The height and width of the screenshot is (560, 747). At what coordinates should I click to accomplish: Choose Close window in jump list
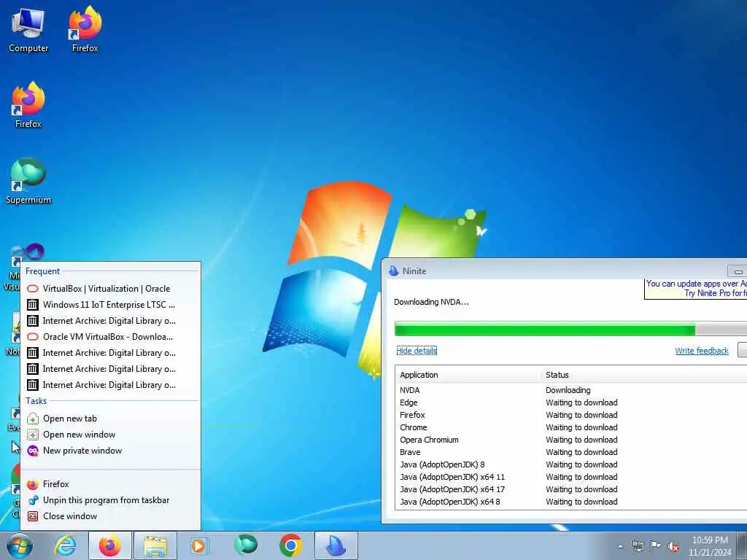point(110,516)
